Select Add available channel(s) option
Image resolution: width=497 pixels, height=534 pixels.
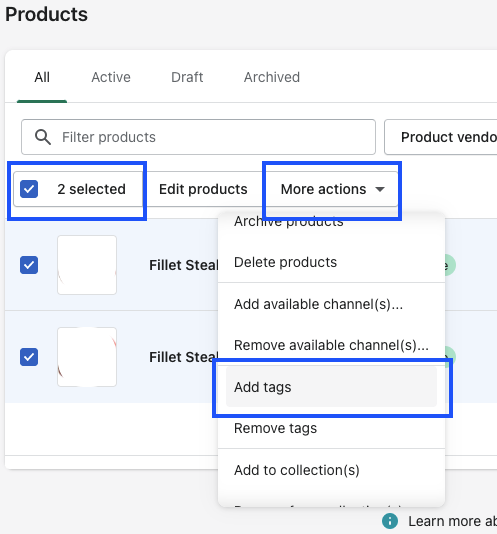coord(331,304)
